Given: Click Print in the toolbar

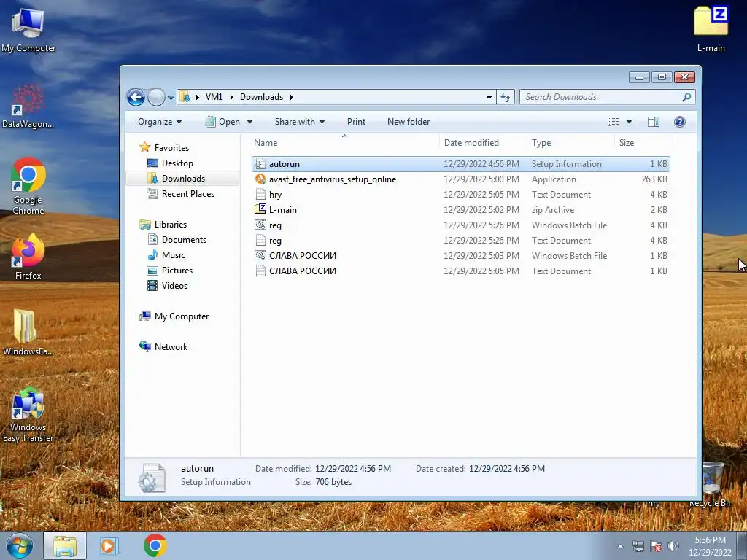Looking at the screenshot, I should (x=356, y=122).
